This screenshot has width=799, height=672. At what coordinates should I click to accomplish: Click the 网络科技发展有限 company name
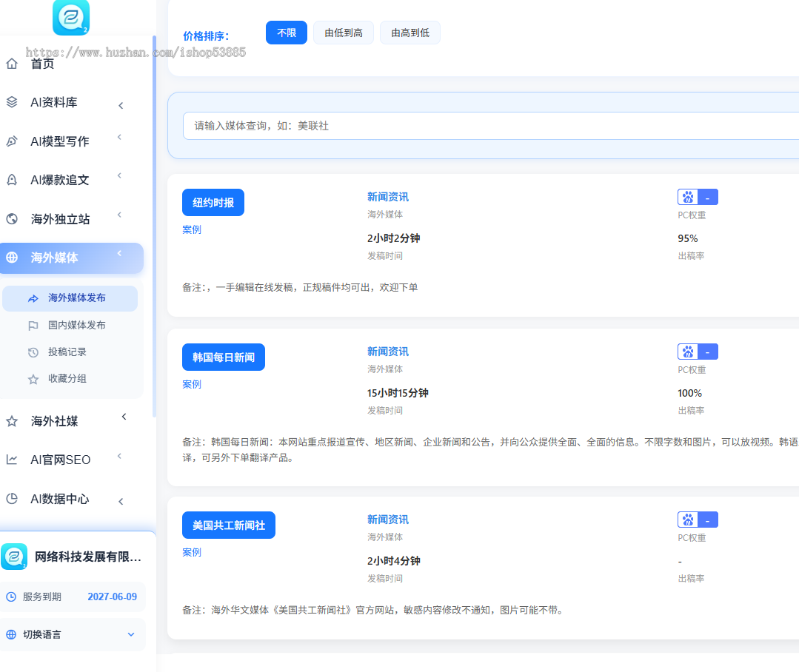pos(87,557)
